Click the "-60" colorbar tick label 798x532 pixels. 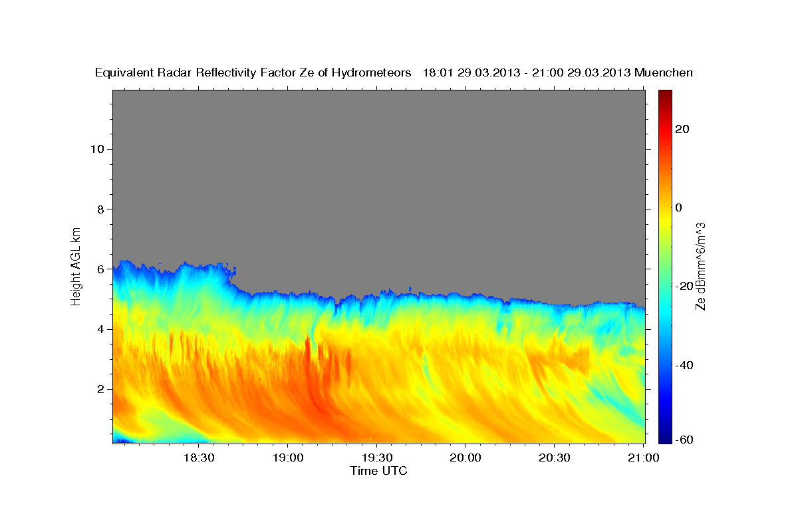tap(683, 440)
